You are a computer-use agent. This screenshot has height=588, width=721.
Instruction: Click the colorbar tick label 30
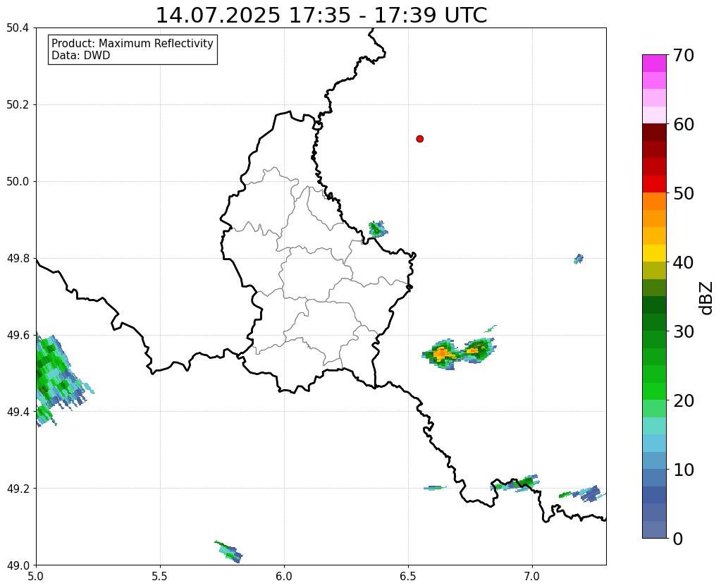[684, 331]
